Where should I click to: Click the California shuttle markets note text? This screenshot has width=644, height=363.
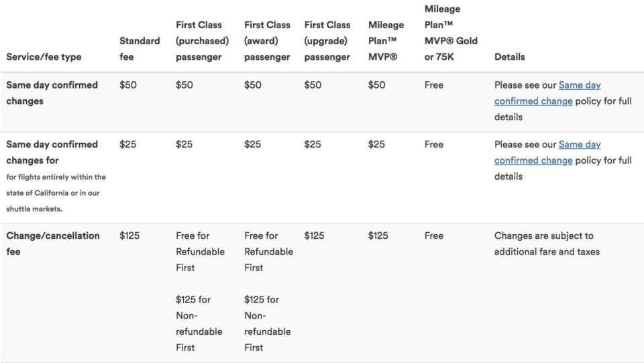tap(56, 193)
